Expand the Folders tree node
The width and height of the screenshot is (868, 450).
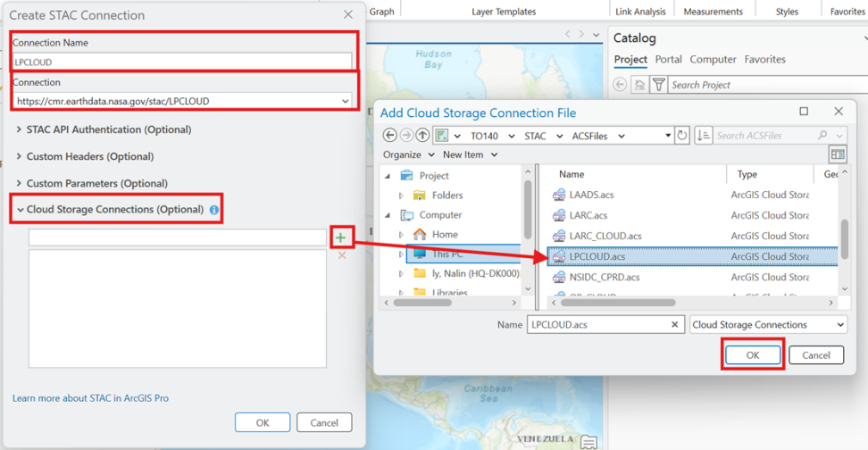pyautogui.click(x=401, y=196)
